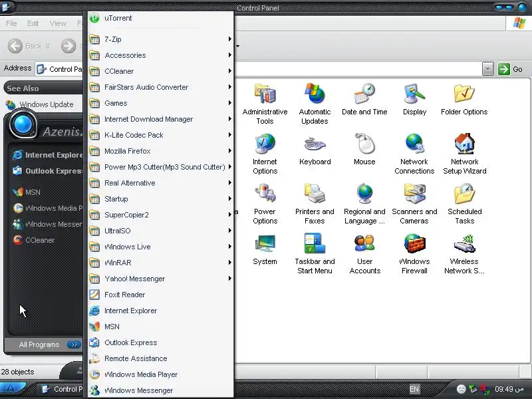This screenshot has height=399, width=532.
Task: Expand Real Alternative program folder
Action: point(161,182)
